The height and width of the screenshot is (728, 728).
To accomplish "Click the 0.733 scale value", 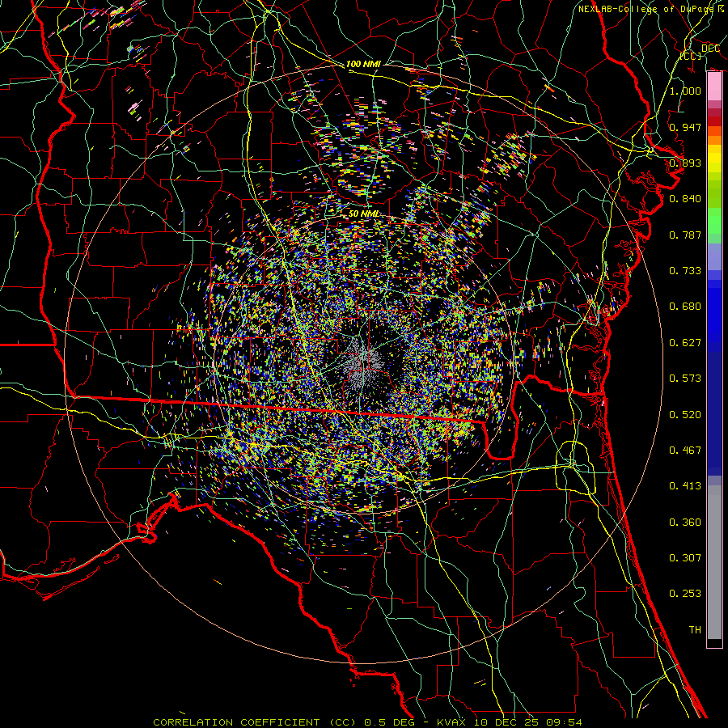I will pos(685,271).
